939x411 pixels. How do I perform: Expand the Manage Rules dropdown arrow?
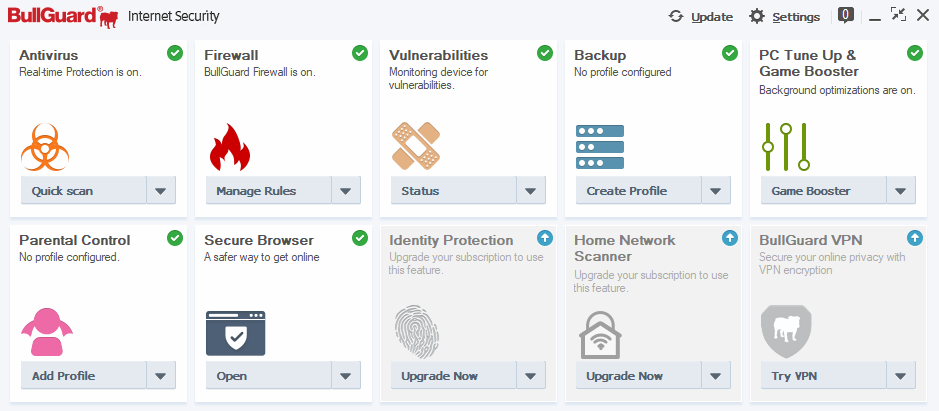pyautogui.click(x=346, y=190)
